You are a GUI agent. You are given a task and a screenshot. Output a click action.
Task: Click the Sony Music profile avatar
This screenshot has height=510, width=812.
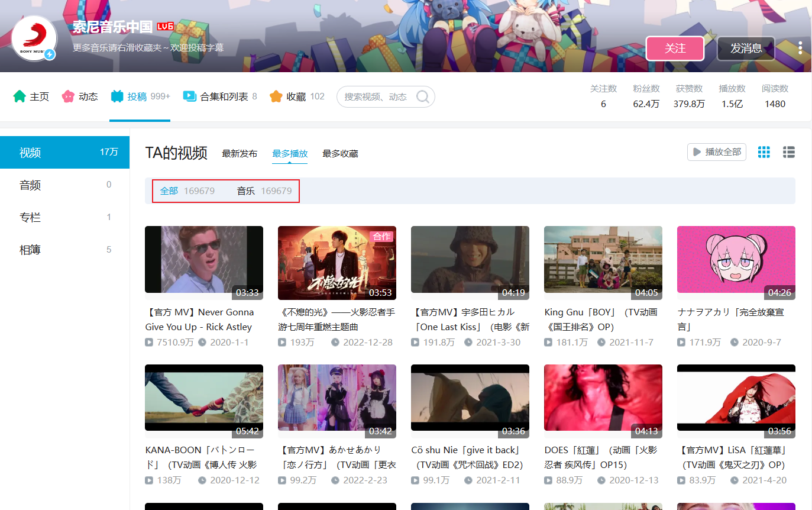pos(34,38)
